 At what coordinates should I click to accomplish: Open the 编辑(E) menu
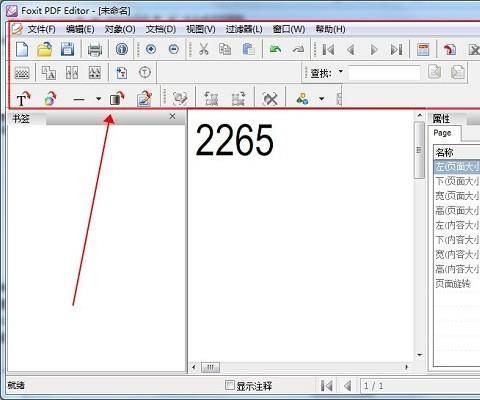[x=80, y=29]
